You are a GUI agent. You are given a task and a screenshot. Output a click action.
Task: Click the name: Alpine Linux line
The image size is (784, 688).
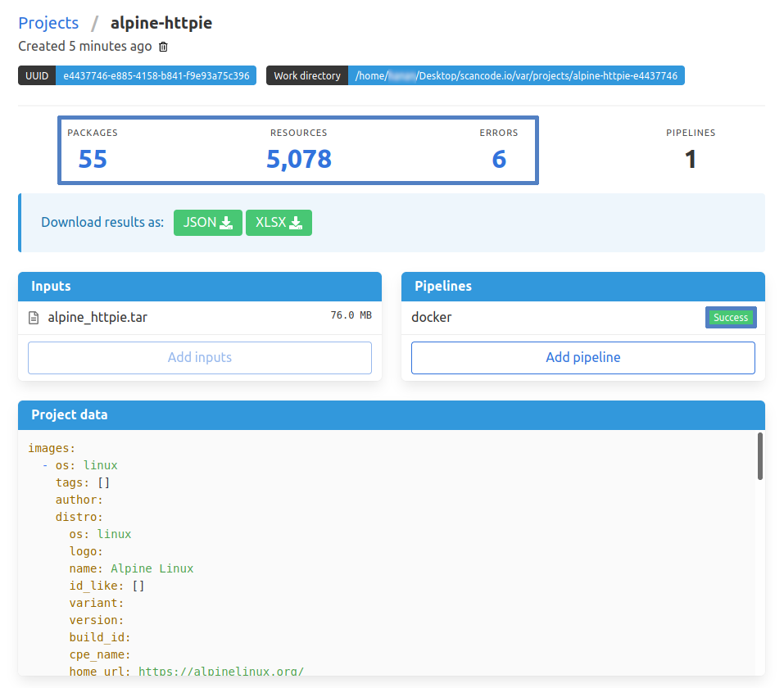tap(132, 568)
